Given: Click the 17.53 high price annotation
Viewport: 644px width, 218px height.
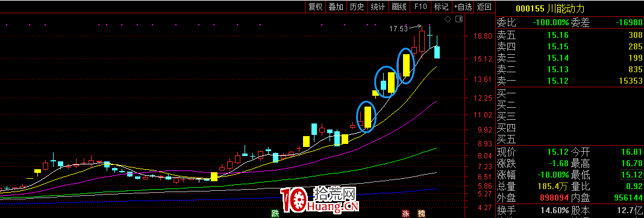Looking at the screenshot, I should [398, 29].
